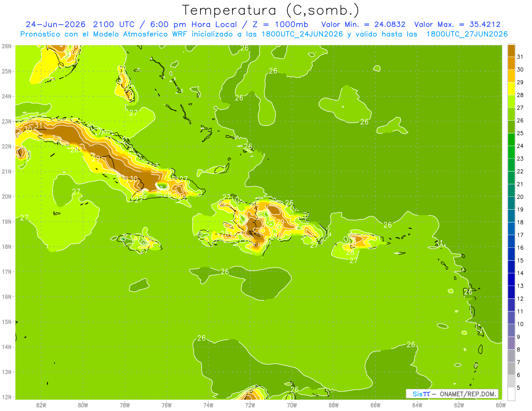This screenshot has width=532, height=411.
Task: Click the color bar label "16"
Action: pyautogui.click(x=520, y=248)
